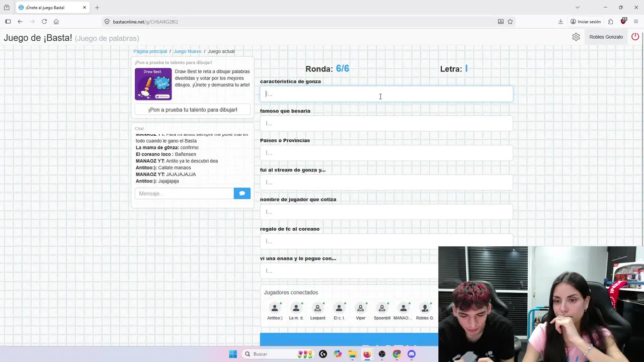Open the extensions puzzle-piece icon
The height and width of the screenshot is (362, 644).
[610, 22]
